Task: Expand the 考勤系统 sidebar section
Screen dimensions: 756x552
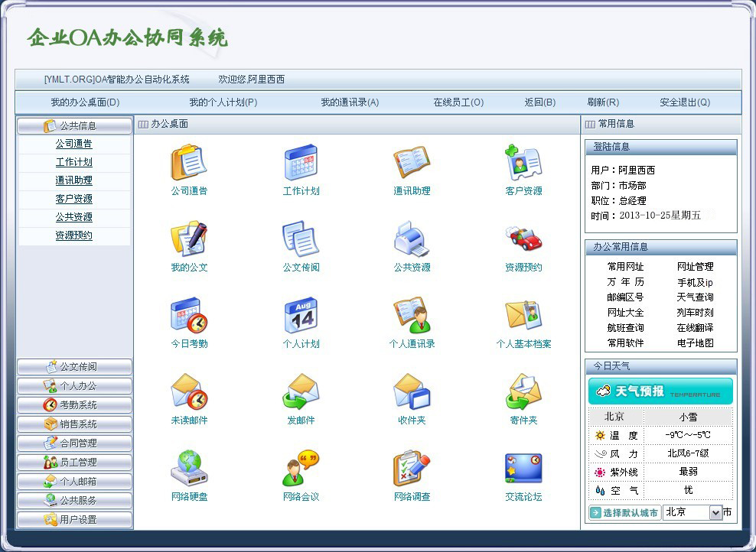Action: coord(75,405)
